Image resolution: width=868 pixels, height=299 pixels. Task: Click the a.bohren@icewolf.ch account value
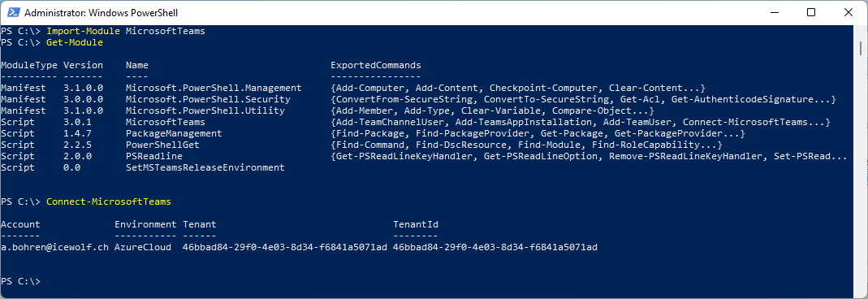(x=54, y=247)
